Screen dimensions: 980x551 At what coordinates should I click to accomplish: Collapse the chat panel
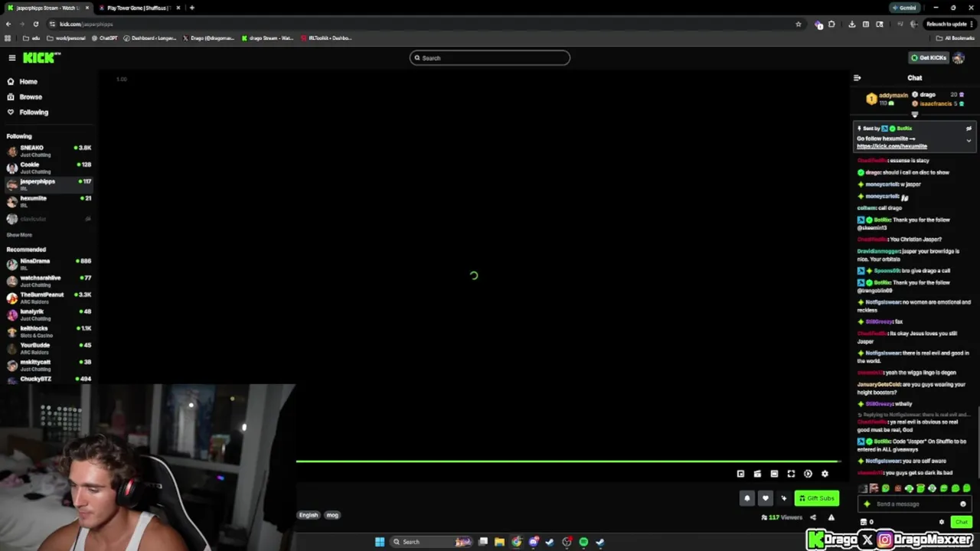point(857,78)
